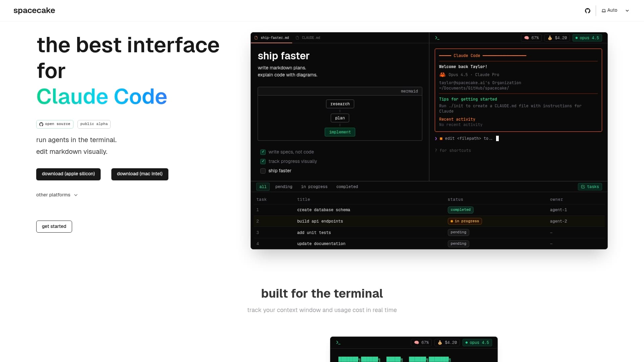Click the green 'completed' status pill for task 1
This screenshot has width=644, height=362.
(x=460, y=210)
